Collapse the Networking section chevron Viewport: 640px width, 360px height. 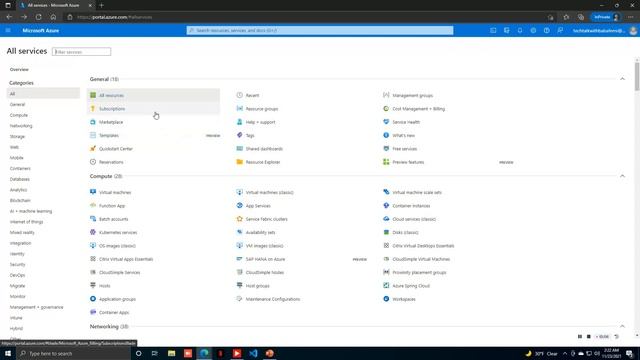(x=622, y=326)
